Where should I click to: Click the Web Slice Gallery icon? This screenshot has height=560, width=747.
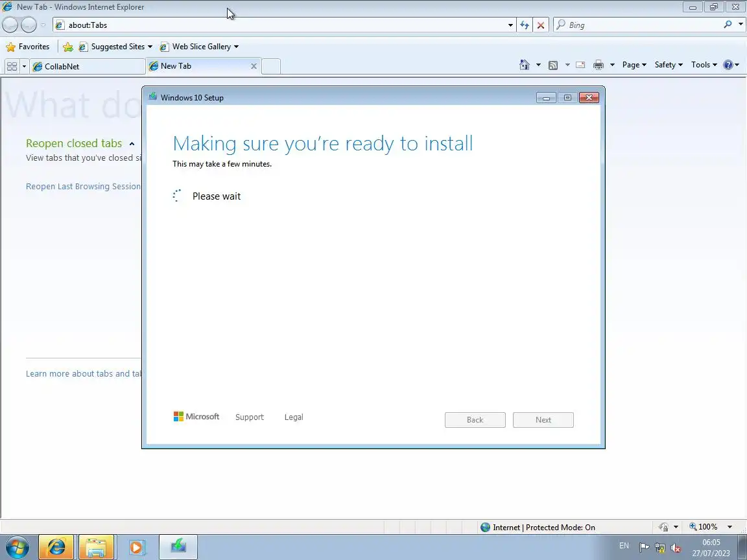click(164, 47)
